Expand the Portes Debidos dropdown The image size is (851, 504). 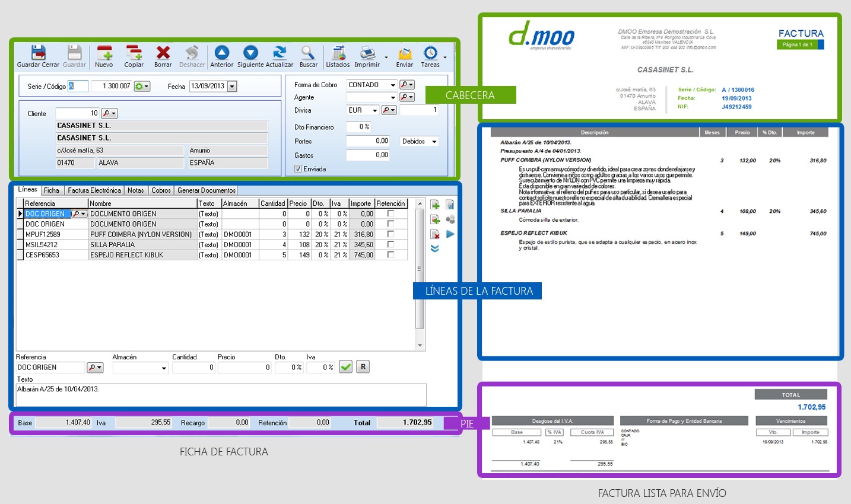[x=435, y=141]
